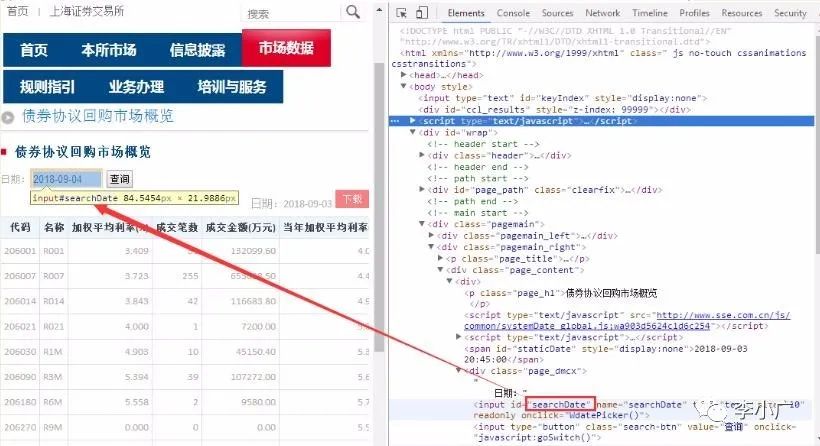Open the 业务办理 navigation menu
This screenshot has height=446, width=820.
coord(136,87)
